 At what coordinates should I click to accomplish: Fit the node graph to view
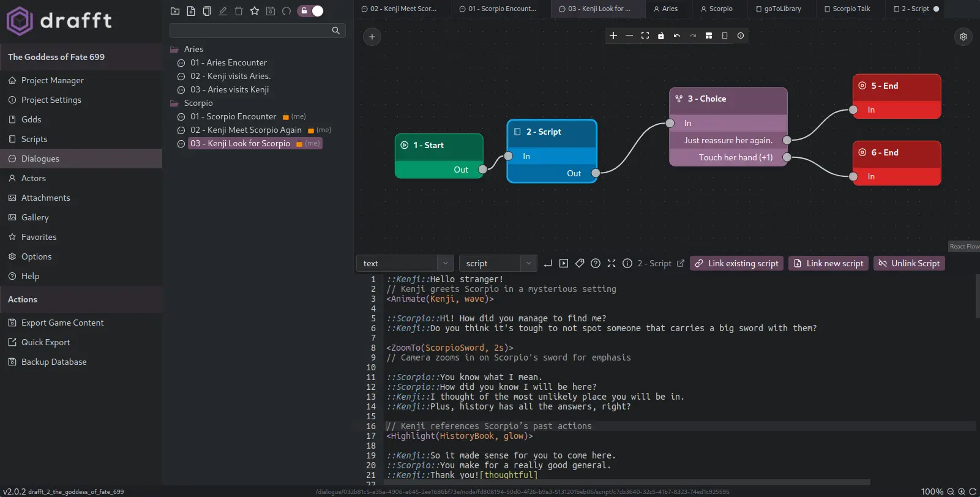coord(645,35)
